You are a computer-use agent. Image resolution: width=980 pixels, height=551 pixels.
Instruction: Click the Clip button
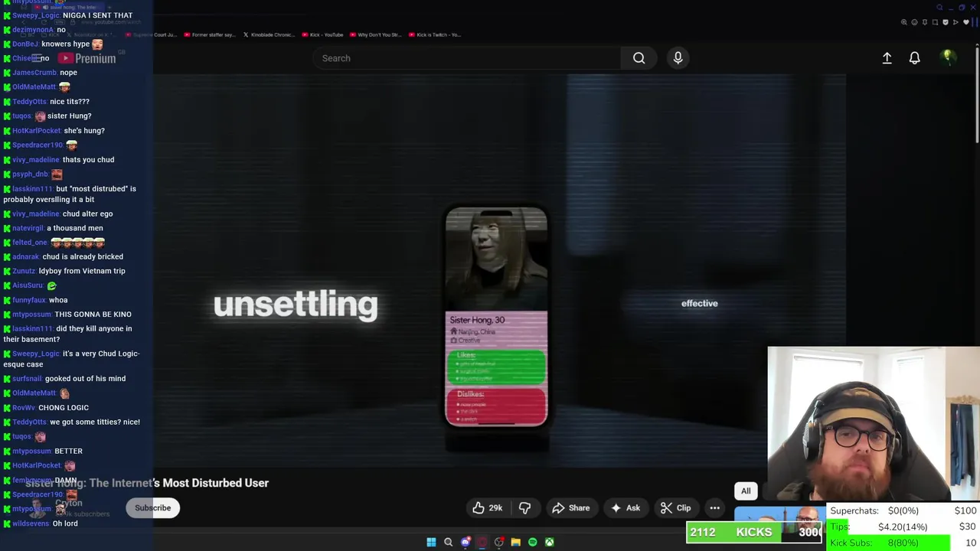coord(675,507)
